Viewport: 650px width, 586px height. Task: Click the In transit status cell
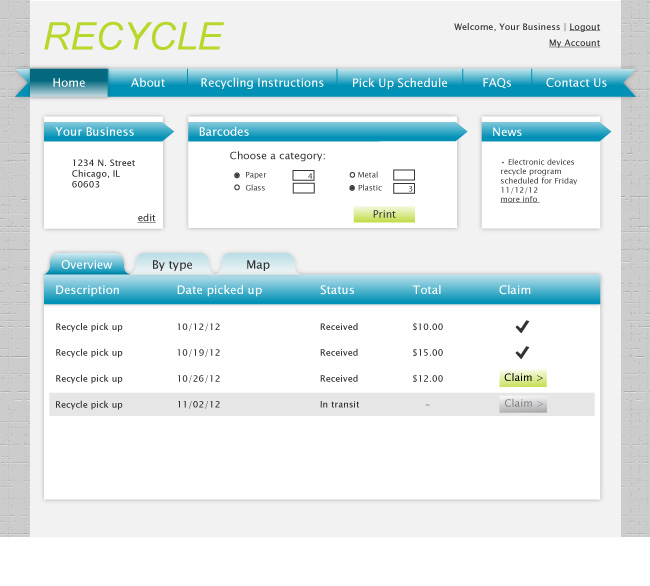click(x=340, y=404)
